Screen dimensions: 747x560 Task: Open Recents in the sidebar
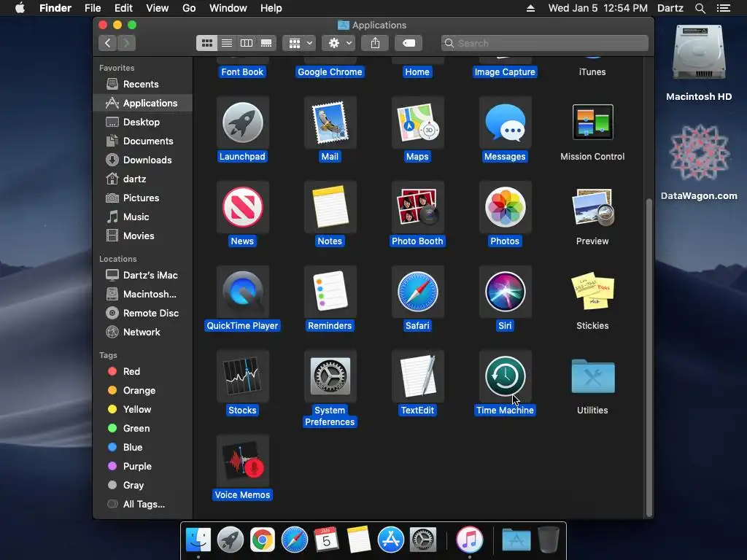pos(142,85)
